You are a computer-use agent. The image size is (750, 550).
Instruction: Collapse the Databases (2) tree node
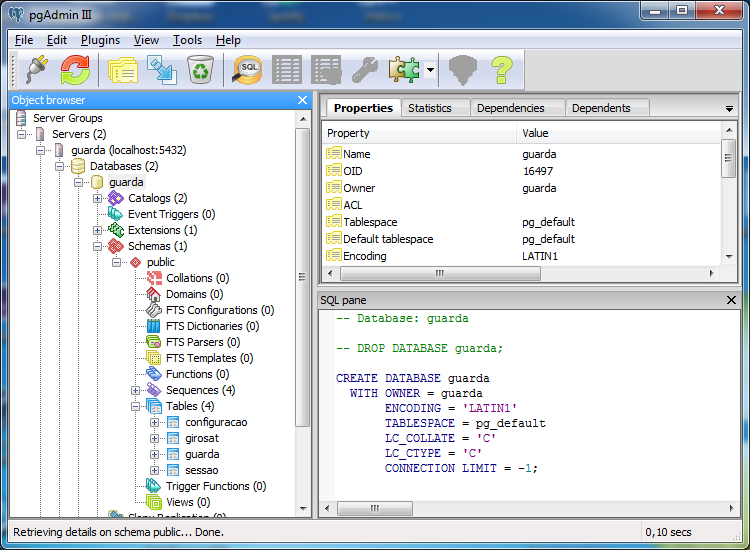click(59, 166)
